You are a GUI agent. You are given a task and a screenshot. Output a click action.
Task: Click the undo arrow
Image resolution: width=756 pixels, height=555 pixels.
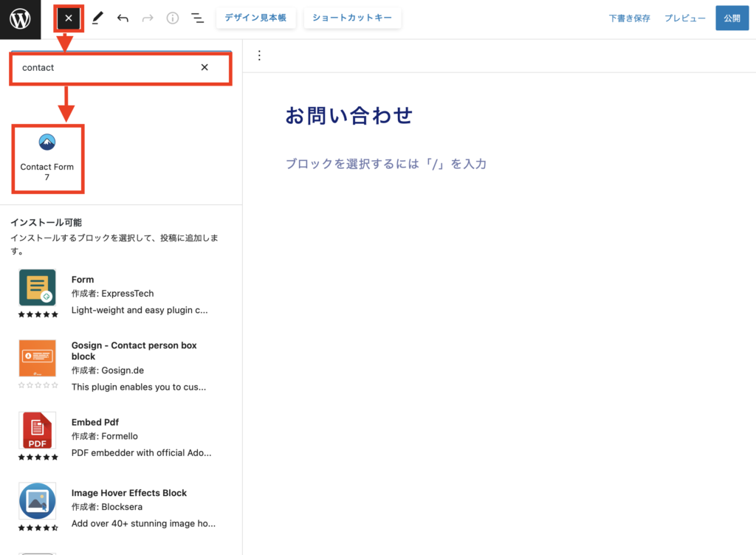(x=123, y=18)
